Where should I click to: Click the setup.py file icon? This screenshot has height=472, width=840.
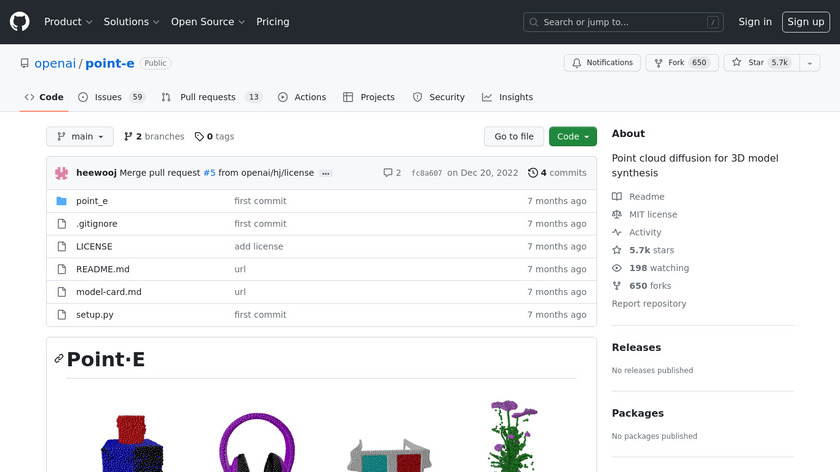62,315
